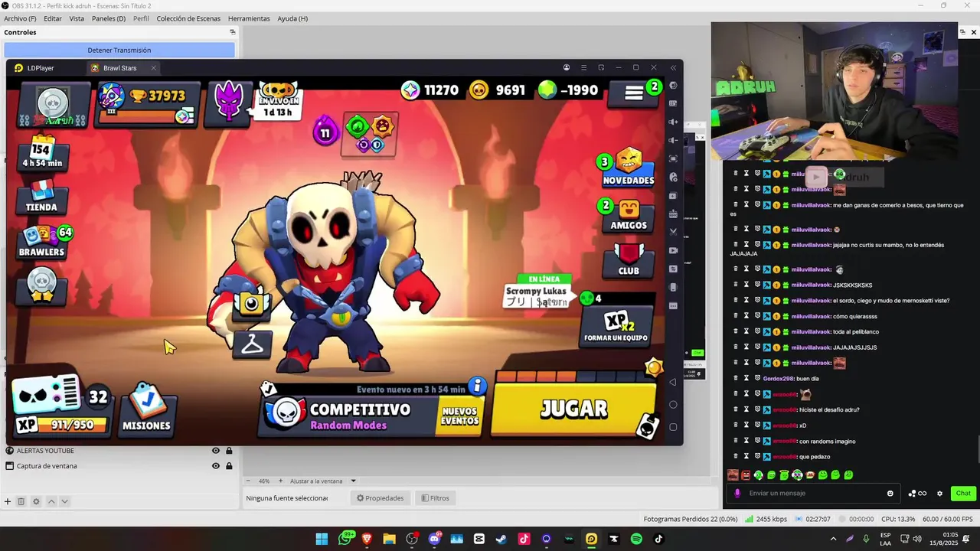Toggle lock on ALERTAS YOUTUBE source

coord(229,451)
